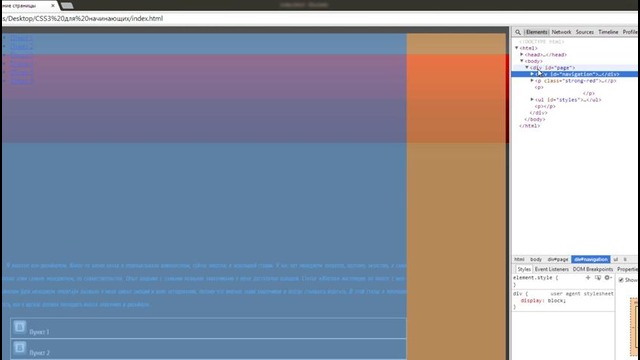Click the div#page breadcrumb
640x360 pixels.
point(558,260)
